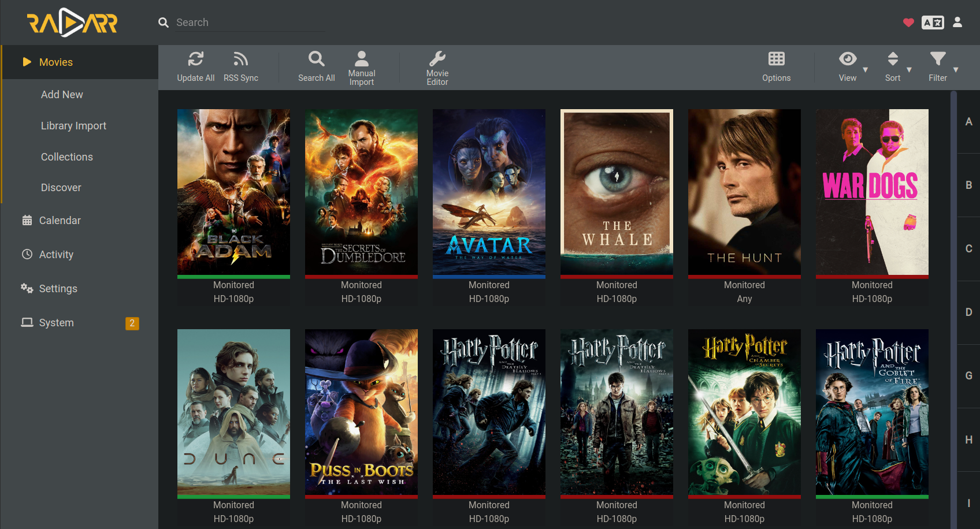Jump to letter A in index
980x529 pixels.
[x=968, y=122]
